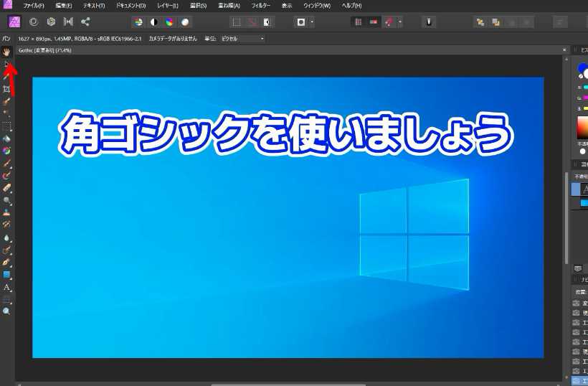Select the Selection Brush tool
The width and height of the screenshot is (588, 386).
coord(6,101)
